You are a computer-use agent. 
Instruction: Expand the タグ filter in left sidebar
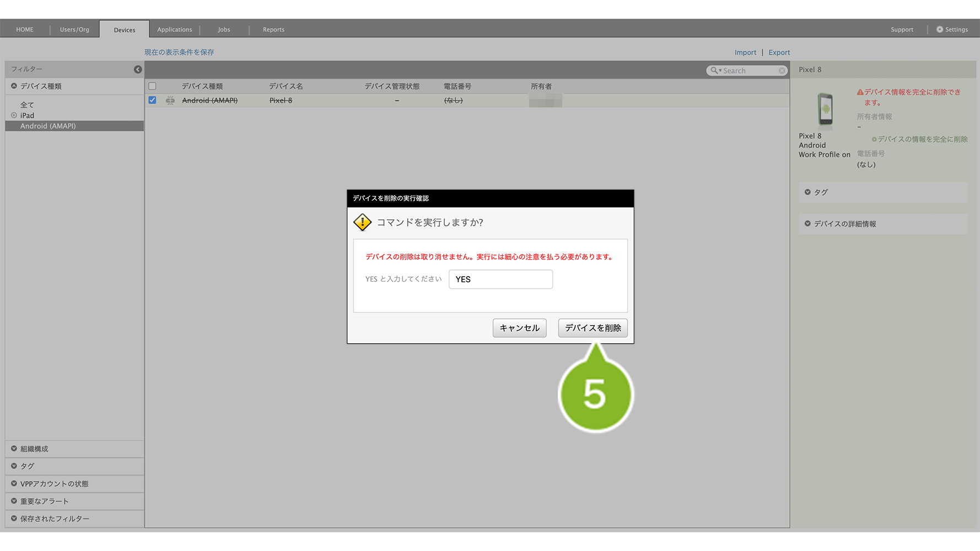pyautogui.click(x=74, y=466)
